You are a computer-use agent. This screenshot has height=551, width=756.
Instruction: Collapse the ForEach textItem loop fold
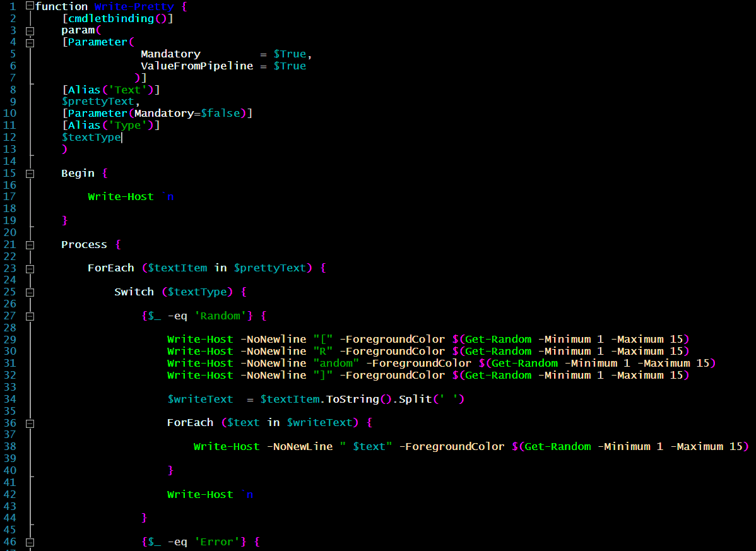coord(29,268)
